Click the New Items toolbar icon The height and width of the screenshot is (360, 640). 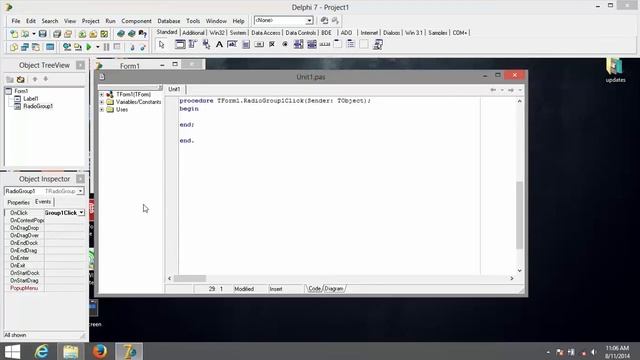point(14,34)
